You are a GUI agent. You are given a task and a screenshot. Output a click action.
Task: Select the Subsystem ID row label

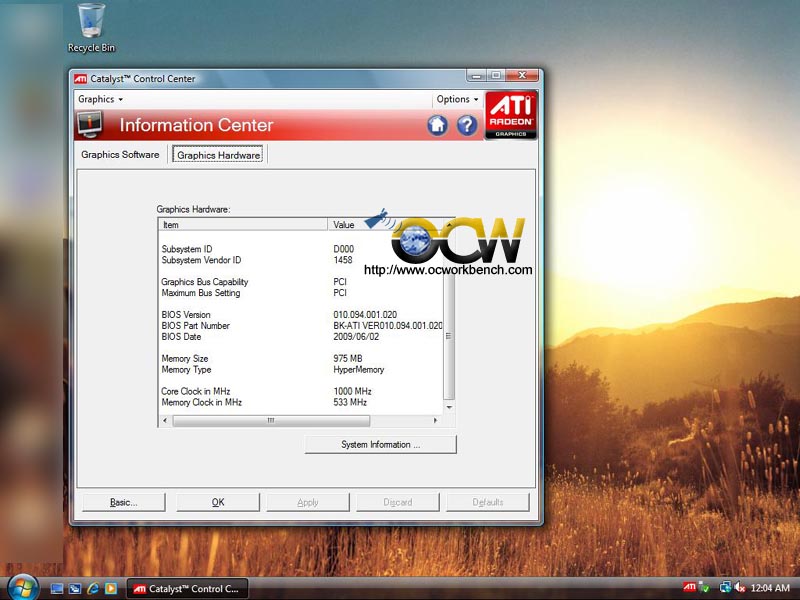click(x=186, y=249)
